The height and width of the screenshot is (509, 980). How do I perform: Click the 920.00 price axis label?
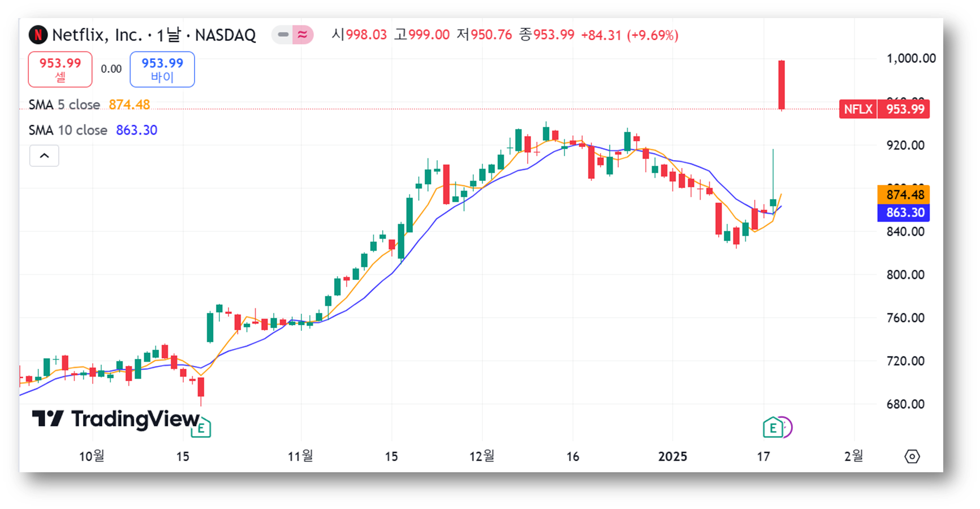click(905, 145)
